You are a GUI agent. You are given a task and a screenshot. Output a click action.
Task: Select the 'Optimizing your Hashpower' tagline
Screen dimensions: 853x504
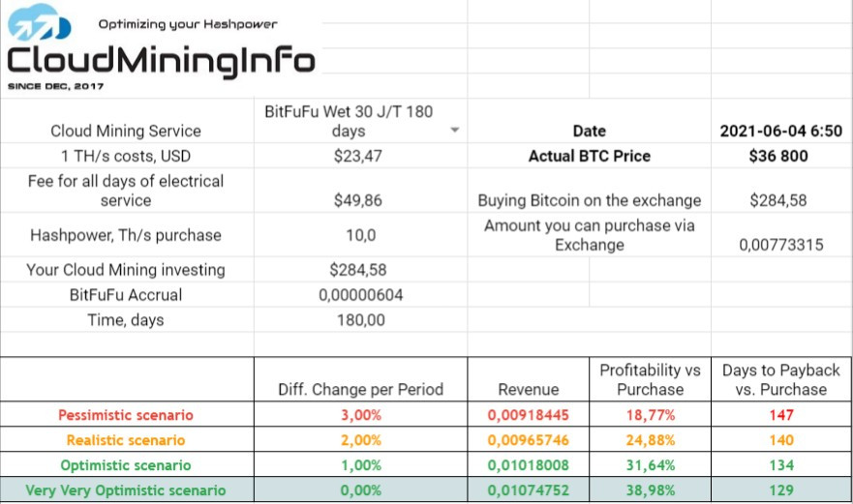point(188,24)
